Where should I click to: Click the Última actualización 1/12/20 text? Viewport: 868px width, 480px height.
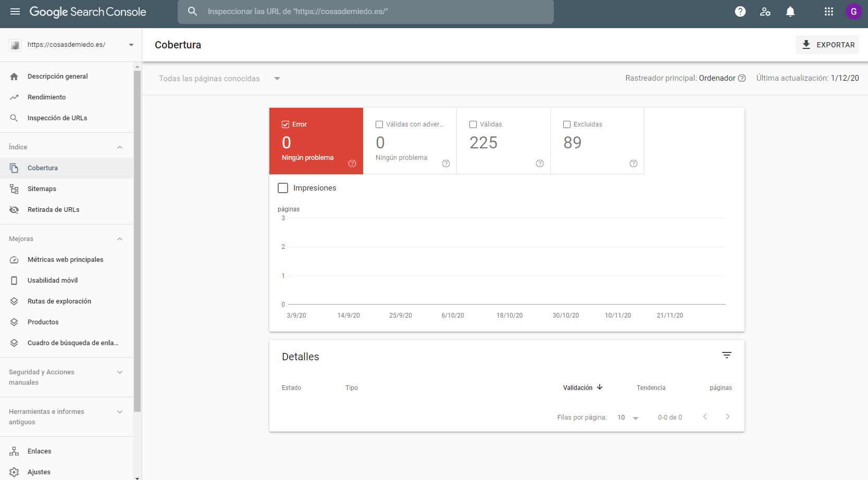point(808,78)
